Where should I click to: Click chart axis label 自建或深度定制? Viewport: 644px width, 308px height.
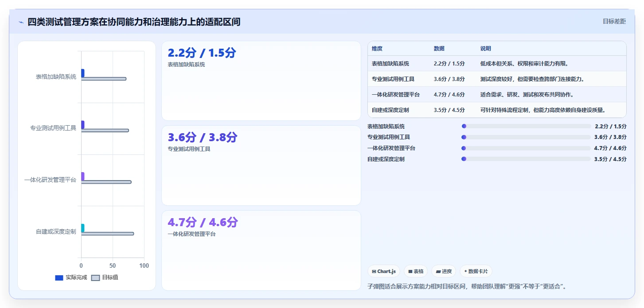click(x=56, y=231)
